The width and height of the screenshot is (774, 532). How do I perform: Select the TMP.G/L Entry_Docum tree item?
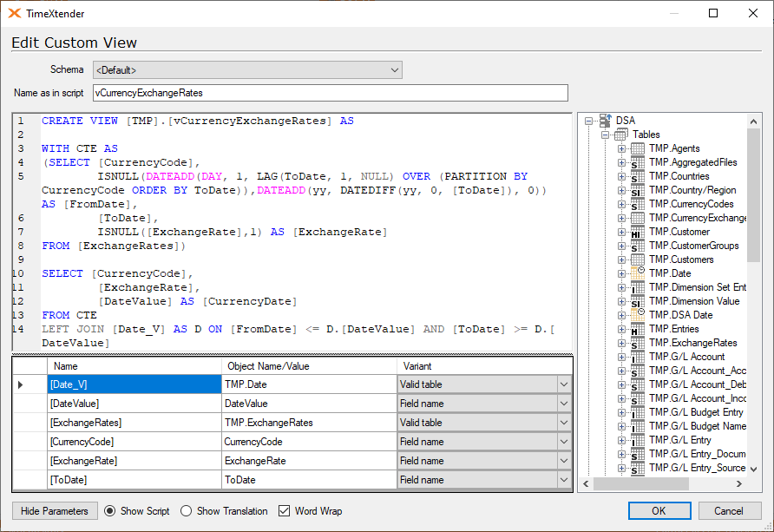tap(698, 454)
